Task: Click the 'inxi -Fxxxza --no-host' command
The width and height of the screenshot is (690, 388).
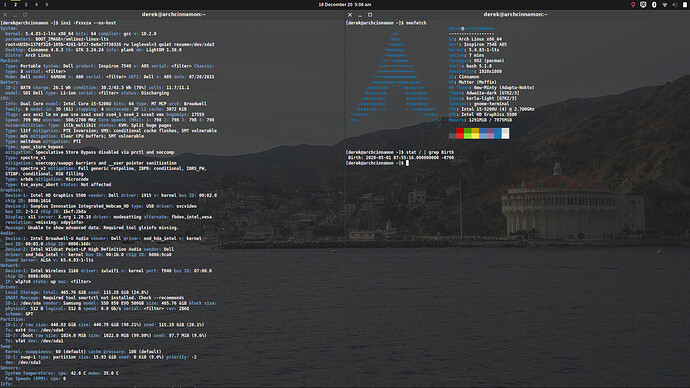Action: 88,23
